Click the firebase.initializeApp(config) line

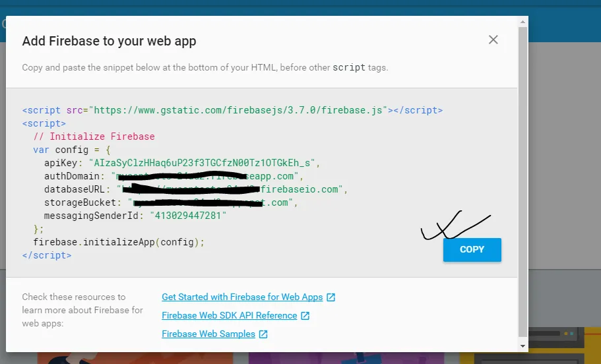click(119, 242)
